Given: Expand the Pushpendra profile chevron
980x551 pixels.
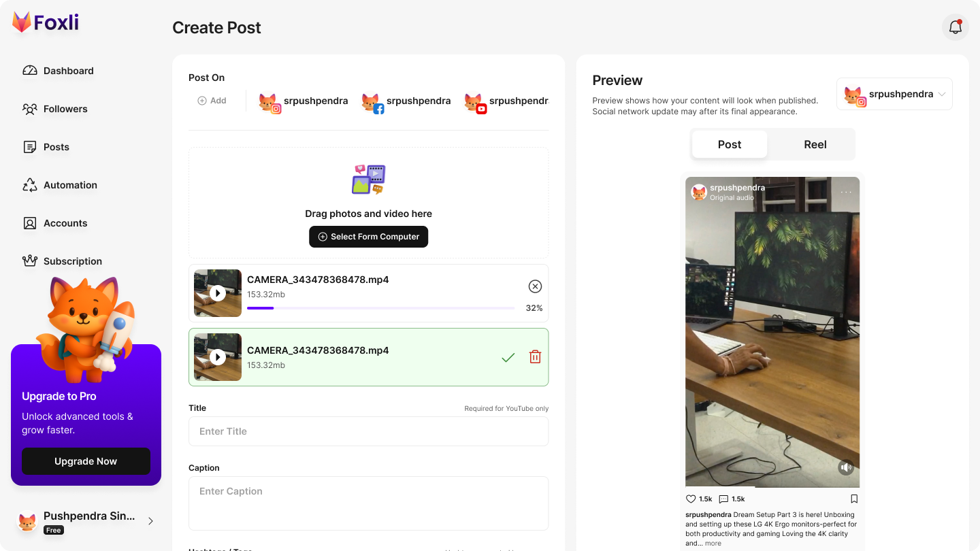Looking at the screenshot, I should 150,521.
